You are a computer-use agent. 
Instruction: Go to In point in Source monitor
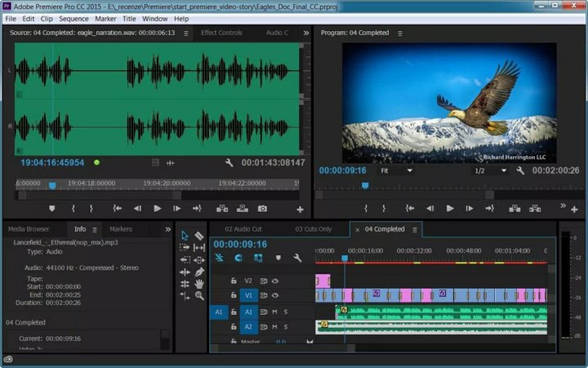pyautogui.click(x=118, y=209)
